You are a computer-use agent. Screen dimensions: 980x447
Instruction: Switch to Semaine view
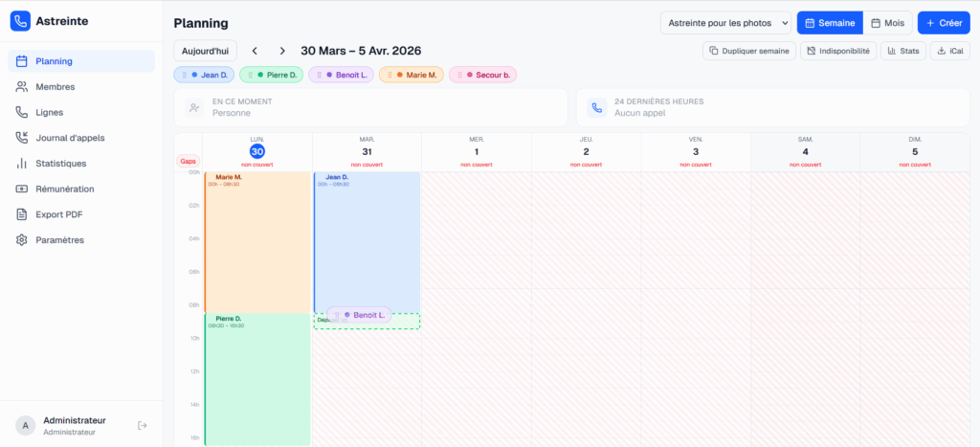click(830, 23)
